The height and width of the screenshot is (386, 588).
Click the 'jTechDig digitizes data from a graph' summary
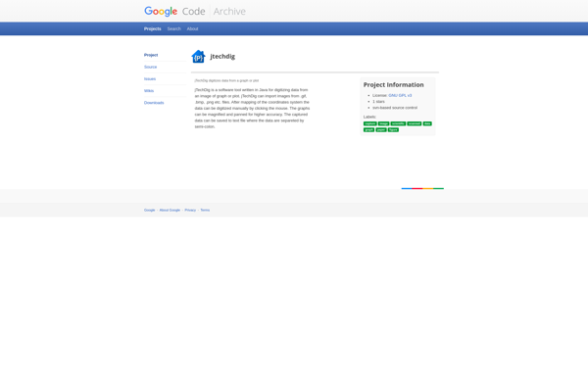tap(226, 80)
